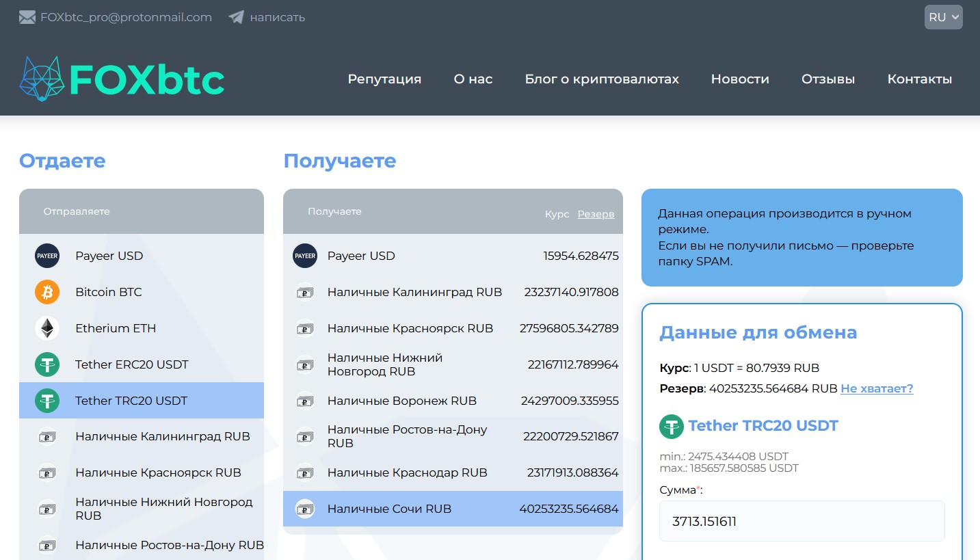
Task: Click the orange Bitcoin BTC icon
Action: click(47, 292)
